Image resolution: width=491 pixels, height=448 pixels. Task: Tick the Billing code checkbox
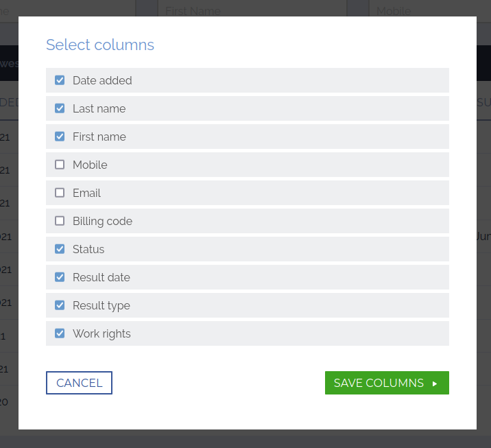[x=60, y=221]
